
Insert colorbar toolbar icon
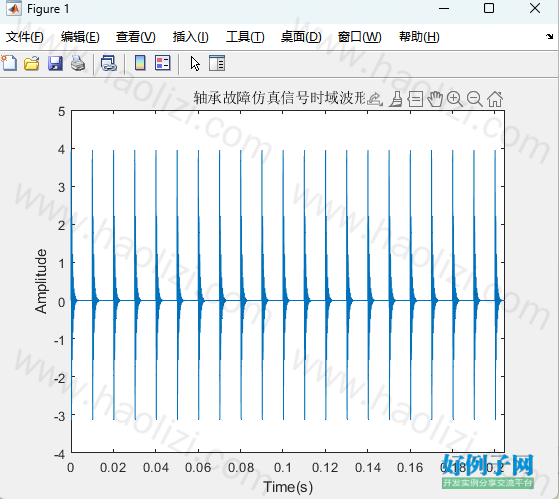[x=140, y=63]
